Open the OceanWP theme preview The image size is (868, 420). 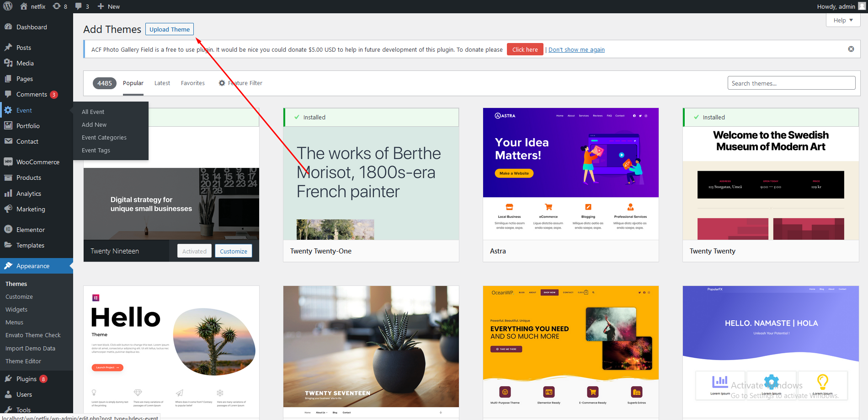click(x=570, y=352)
